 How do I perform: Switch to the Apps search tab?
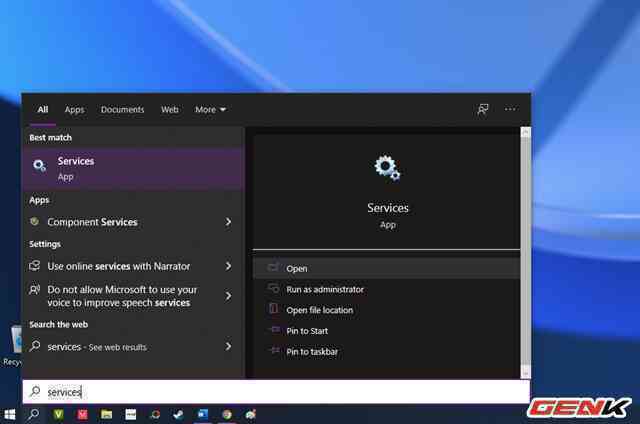tap(74, 110)
